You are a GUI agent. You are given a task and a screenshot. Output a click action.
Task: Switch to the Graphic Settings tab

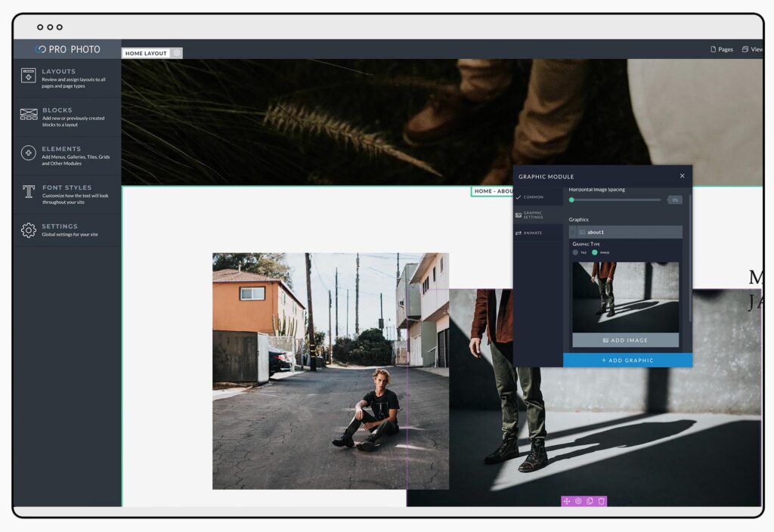click(533, 215)
